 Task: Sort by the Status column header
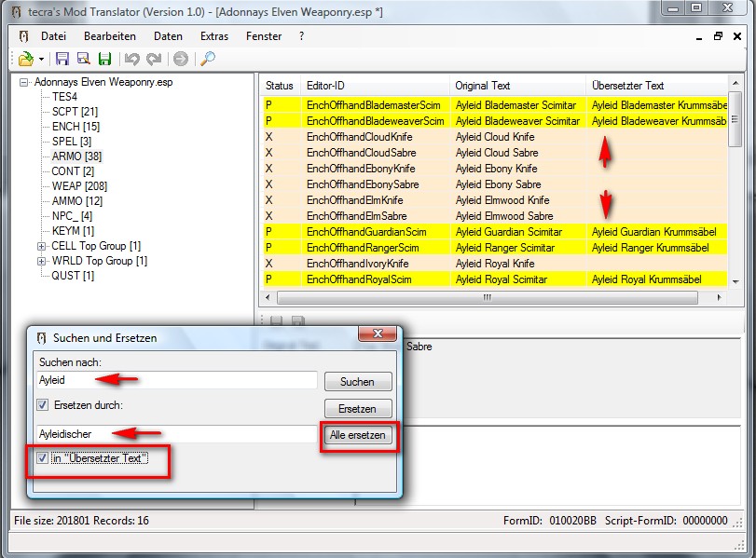(x=280, y=86)
